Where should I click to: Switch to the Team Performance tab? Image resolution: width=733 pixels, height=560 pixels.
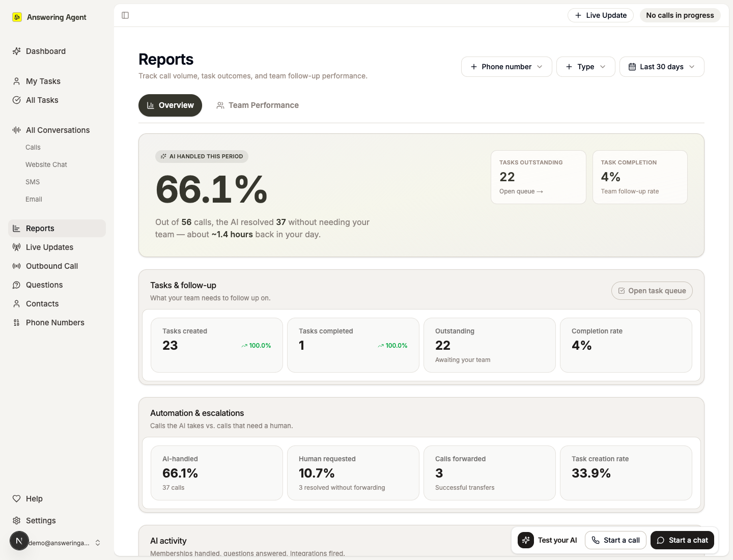(258, 105)
